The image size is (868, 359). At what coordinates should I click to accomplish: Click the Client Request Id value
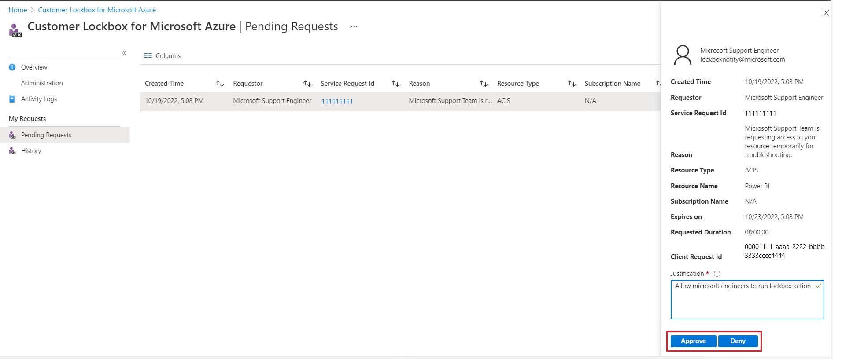(x=786, y=251)
